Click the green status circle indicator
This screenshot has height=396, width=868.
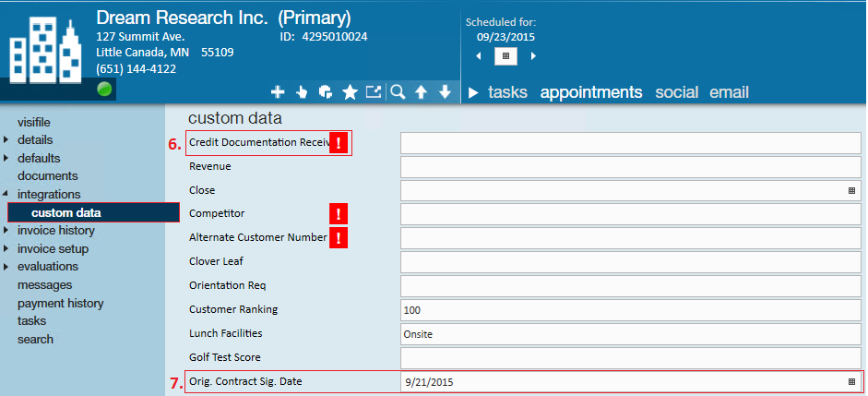tap(104, 90)
